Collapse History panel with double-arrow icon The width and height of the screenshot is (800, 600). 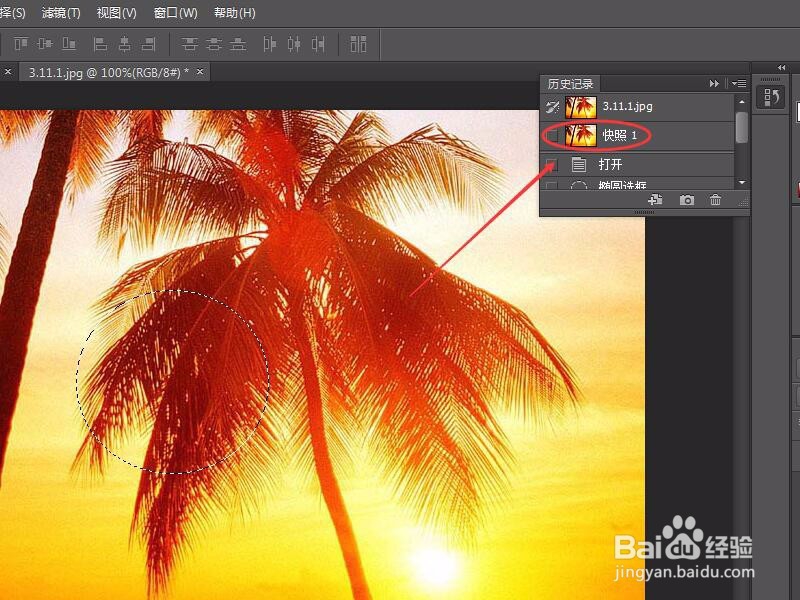[x=714, y=83]
